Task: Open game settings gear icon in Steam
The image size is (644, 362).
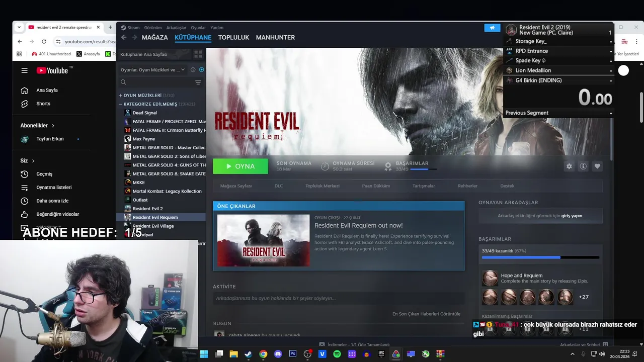Action: [x=569, y=166]
